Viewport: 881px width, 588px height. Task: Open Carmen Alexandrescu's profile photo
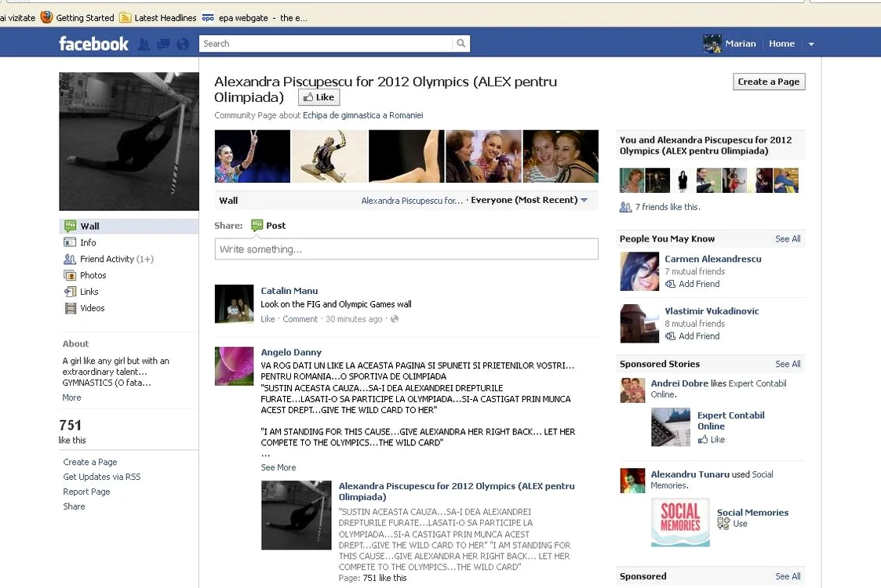pos(639,271)
